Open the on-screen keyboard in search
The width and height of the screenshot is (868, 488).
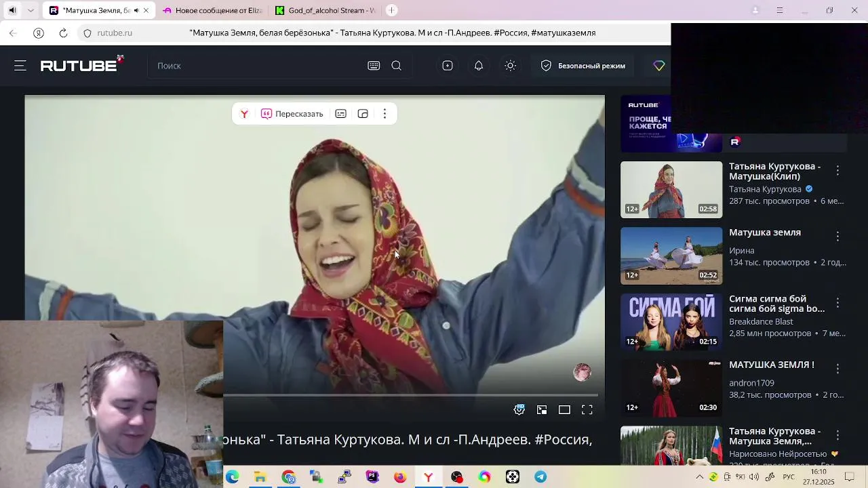point(374,66)
